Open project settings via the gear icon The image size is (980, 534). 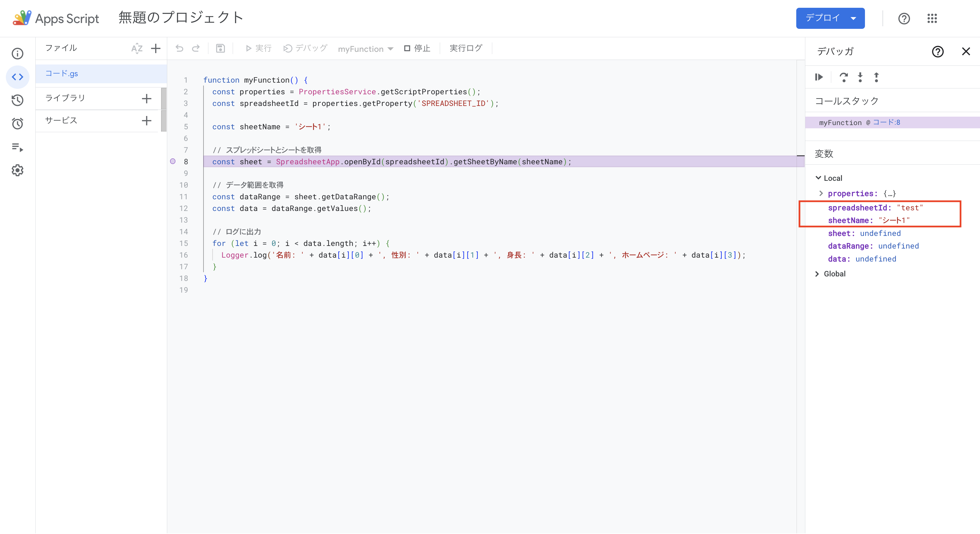[x=17, y=170]
